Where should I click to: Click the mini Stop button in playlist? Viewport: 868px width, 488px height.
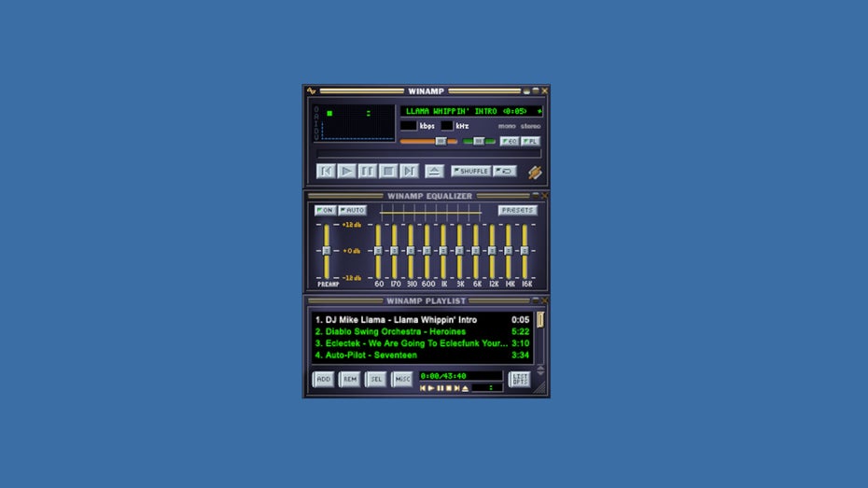point(448,388)
